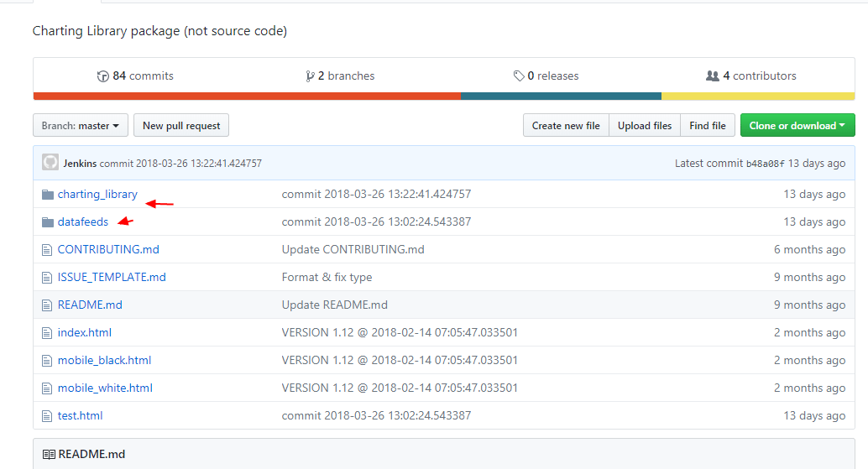Image resolution: width=868 pixels, height=469 pixels.
Task: Click 'Update CONTRIBUTING.md' commit message
Action: pyautogui.click(x=353, y=249)
